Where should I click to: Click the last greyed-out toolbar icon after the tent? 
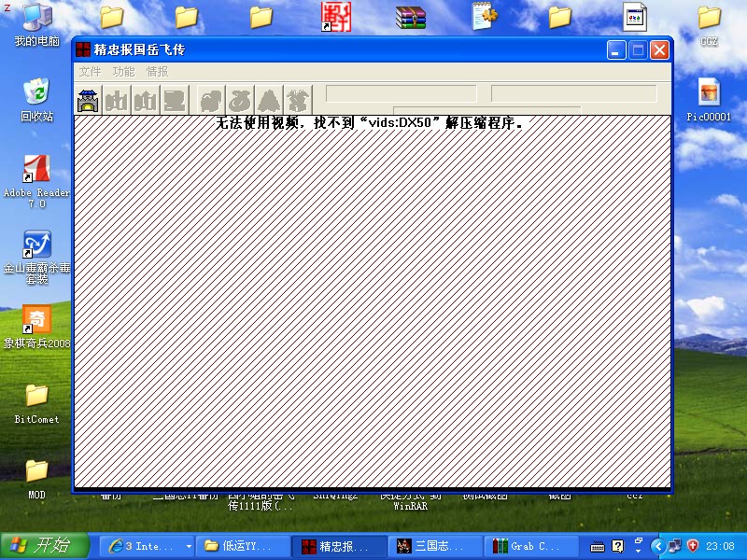(x=298, y=101)
